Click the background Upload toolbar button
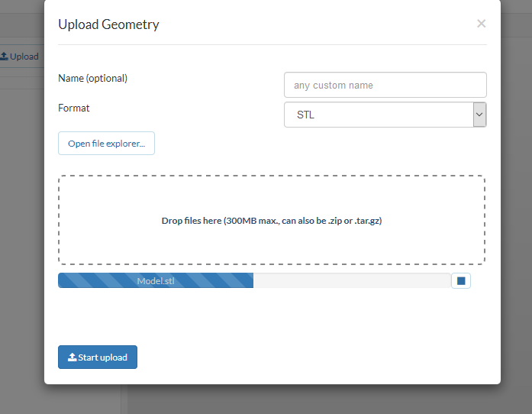The image size is (532, 414). pos(21,57)
